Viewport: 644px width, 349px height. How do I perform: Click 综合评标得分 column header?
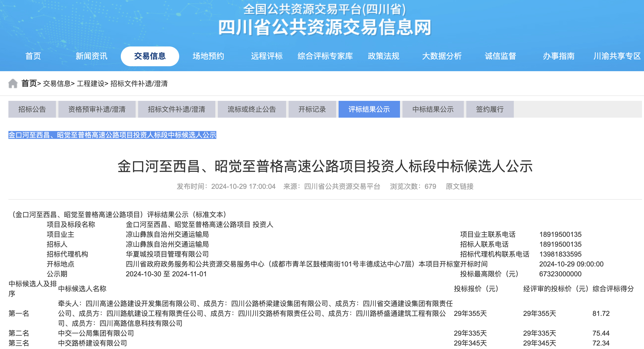click(613, 289)
